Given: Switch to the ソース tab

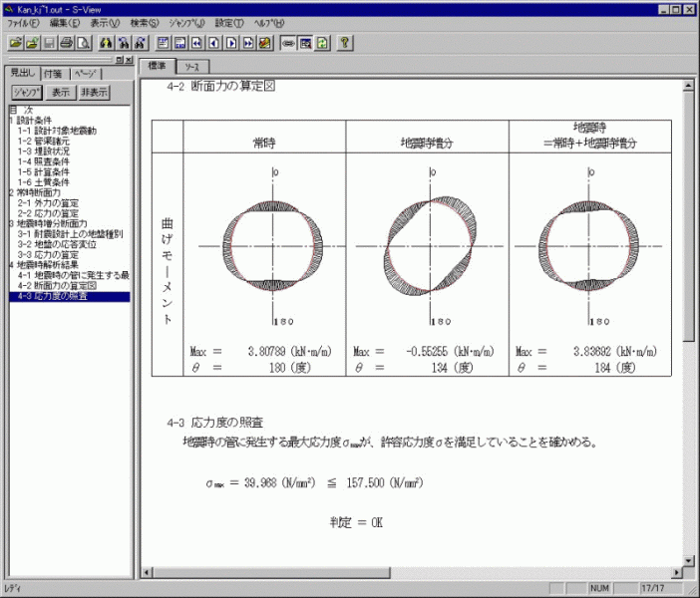Looking at the screenshot, I should 190,66.
